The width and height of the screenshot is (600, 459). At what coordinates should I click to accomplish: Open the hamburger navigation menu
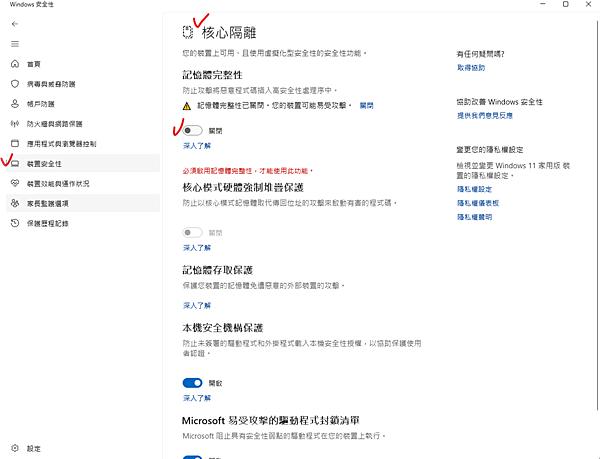tap(15, 44)
